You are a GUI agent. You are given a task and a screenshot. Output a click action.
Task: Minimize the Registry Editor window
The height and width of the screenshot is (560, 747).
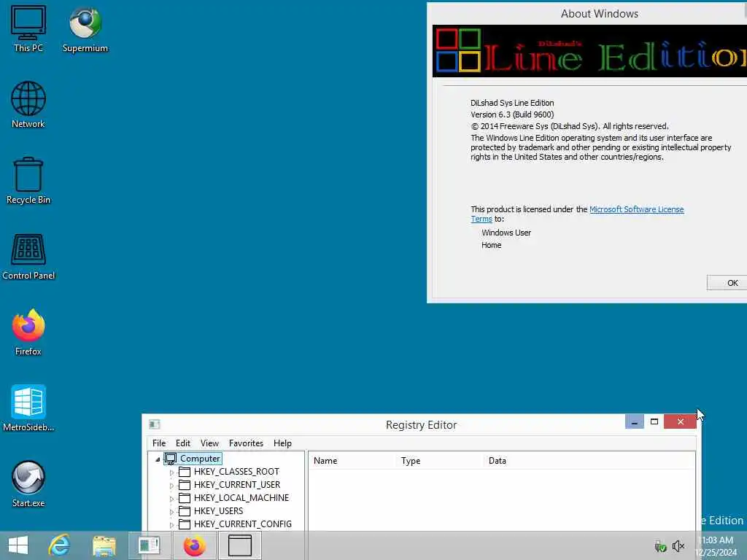635,422
